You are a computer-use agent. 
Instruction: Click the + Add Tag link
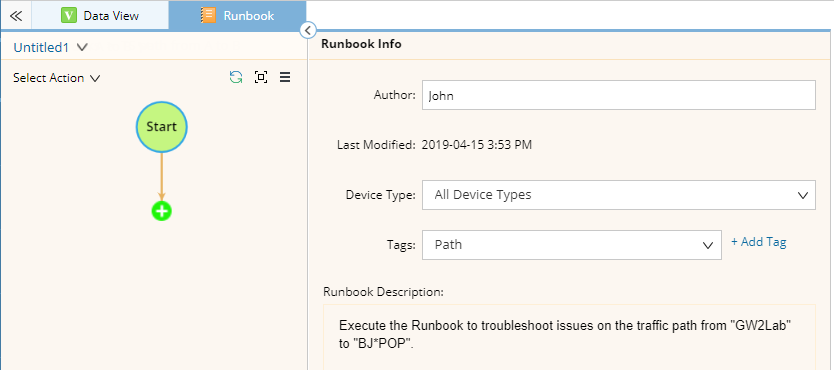(x=758, y=242)
